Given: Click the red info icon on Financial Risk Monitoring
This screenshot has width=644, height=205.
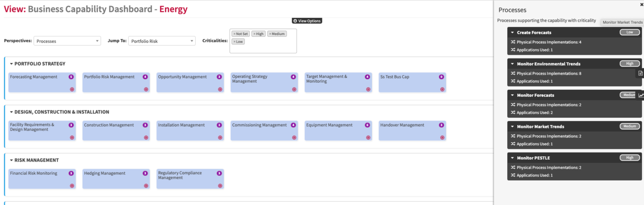Looking at the screenshot, I should tap(72, 186).
